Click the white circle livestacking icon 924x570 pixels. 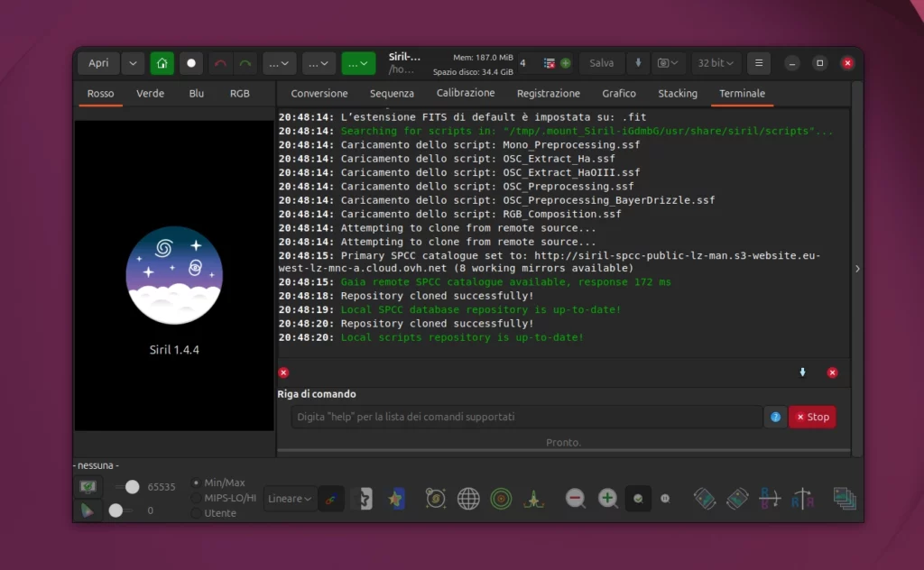pos(191,63)
